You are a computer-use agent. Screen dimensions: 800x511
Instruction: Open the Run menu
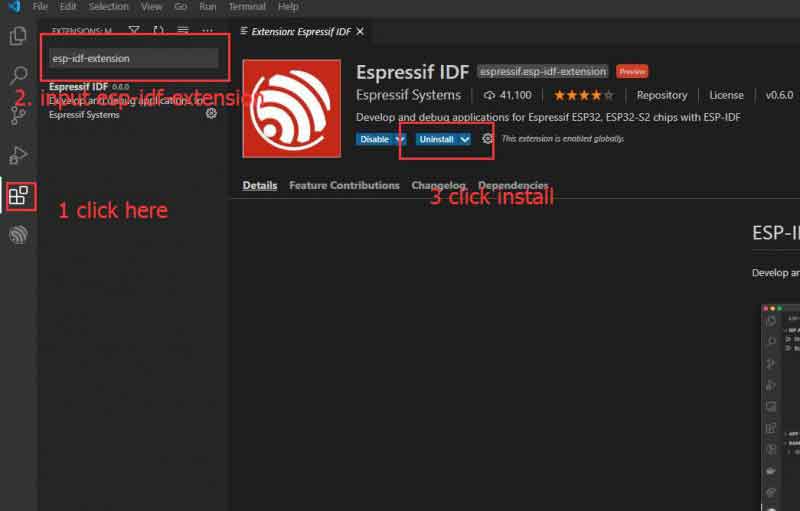click(208, 7)
